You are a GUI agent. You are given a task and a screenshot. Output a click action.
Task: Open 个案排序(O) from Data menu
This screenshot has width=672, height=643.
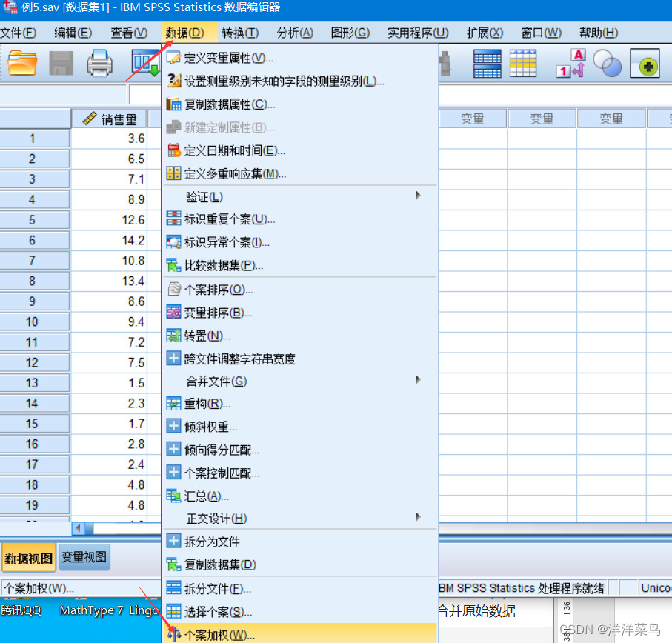coord(300,290)
